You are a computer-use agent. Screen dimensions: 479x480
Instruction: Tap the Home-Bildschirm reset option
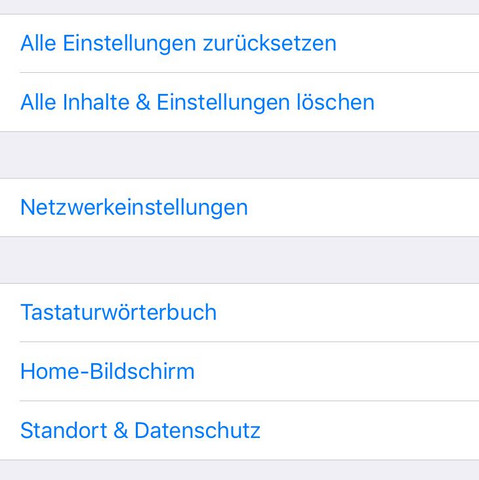239,371
